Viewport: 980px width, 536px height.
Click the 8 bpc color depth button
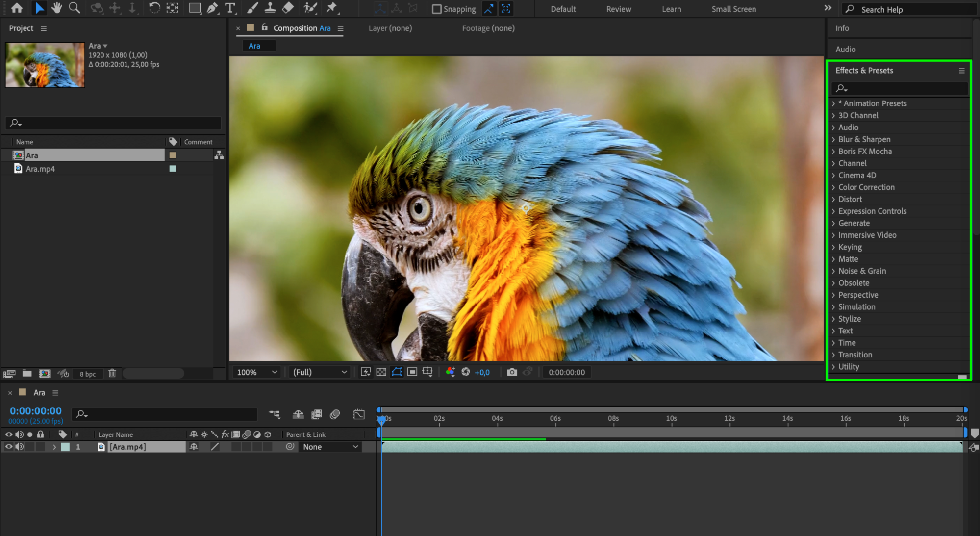(88, 374)
